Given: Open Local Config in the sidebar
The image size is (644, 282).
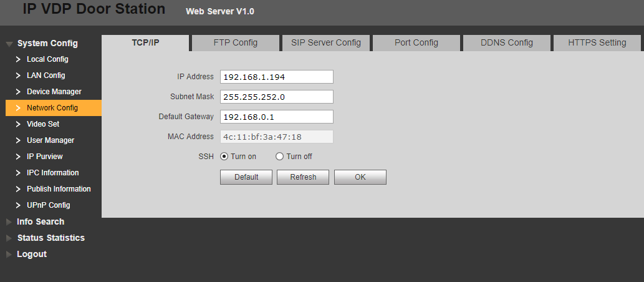Looking at the screenshot, I should pyautogui.click(x=47, y=59).
